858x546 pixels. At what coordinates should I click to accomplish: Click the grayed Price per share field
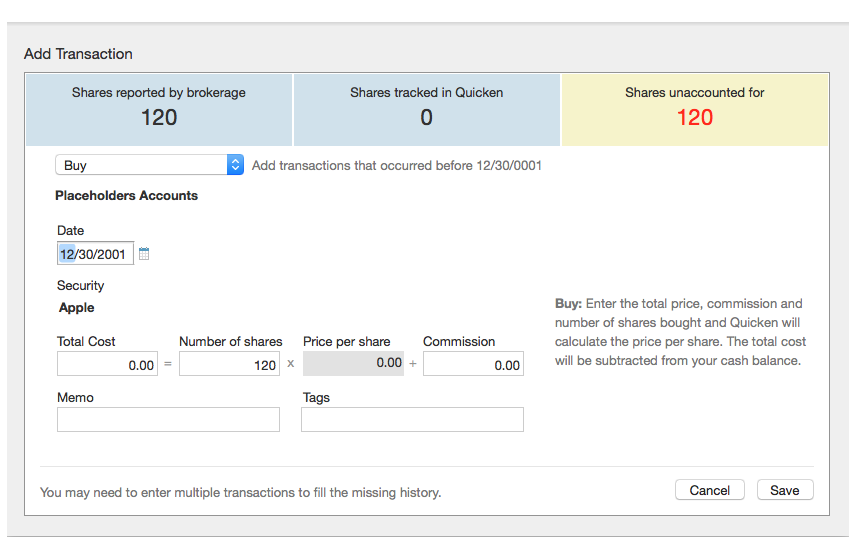click(x=353, y=363)
